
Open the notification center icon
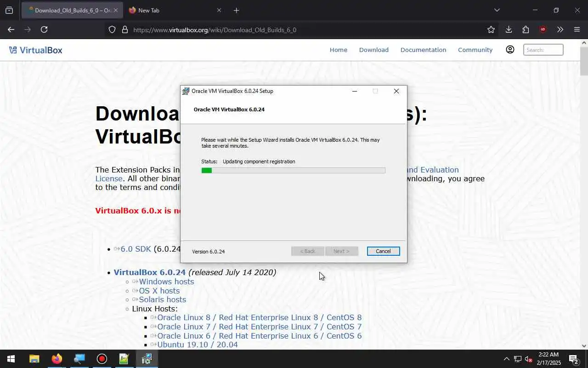click(x=574, y=359)
